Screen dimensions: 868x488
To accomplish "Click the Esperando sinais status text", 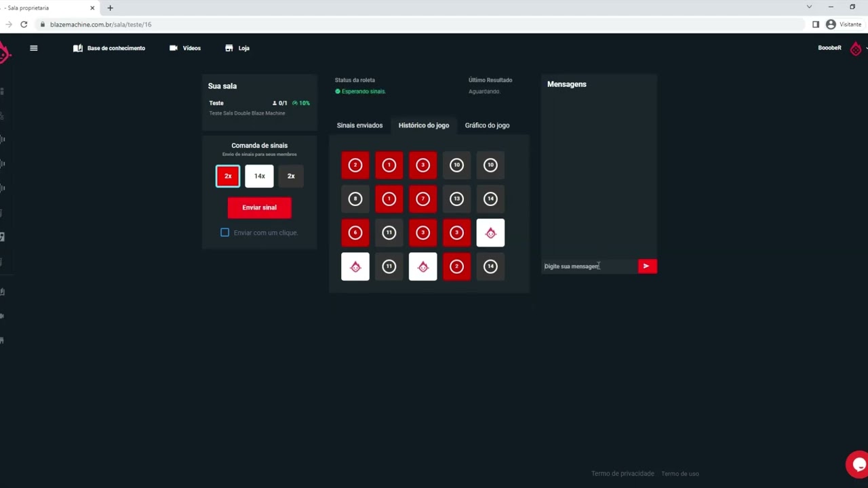I will tap(363, 91).
